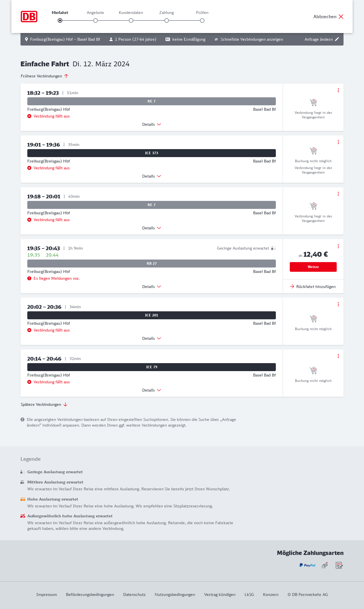
Task: Load Spätere Verbindungen
Action: coord(44,404)
